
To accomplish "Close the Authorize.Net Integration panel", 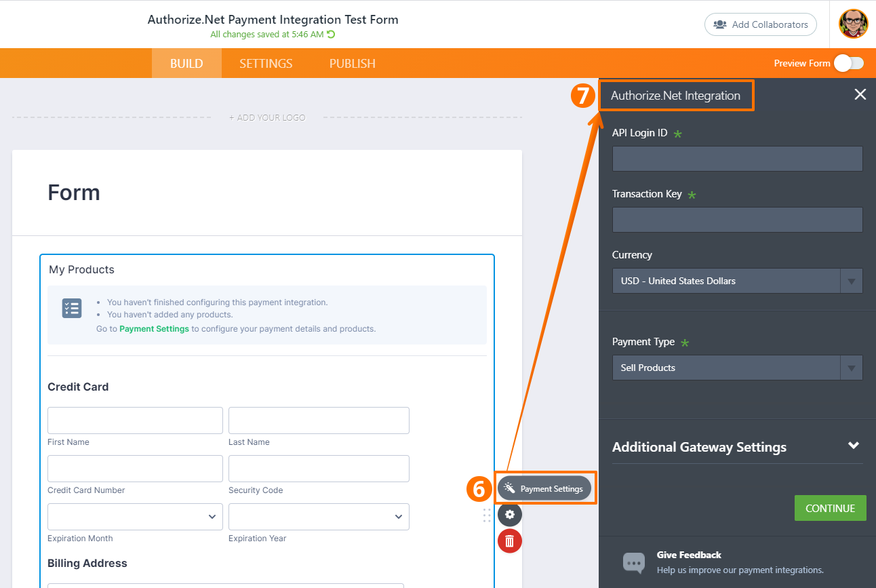I will click(860, 94).
